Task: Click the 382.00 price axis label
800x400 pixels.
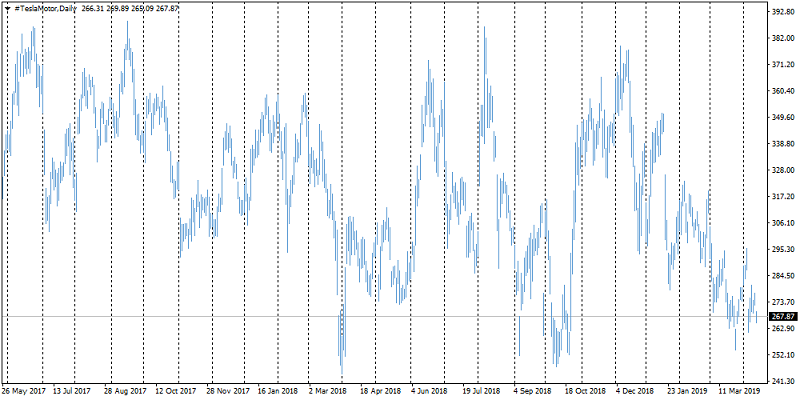Action: pyautogui.click(x=784, y=38)
